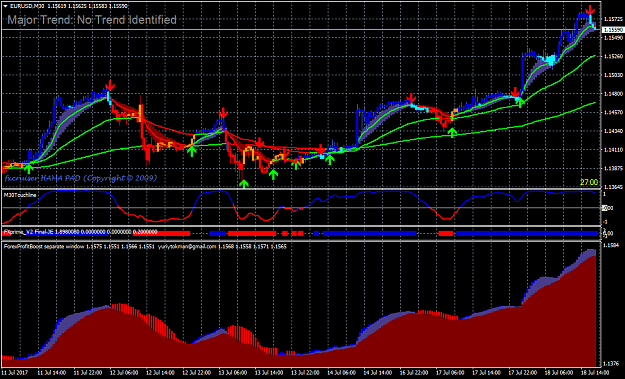
Task: Click the 12 Jul 14:00 time label
Action: pyautogui.click(x=160, y=373)
